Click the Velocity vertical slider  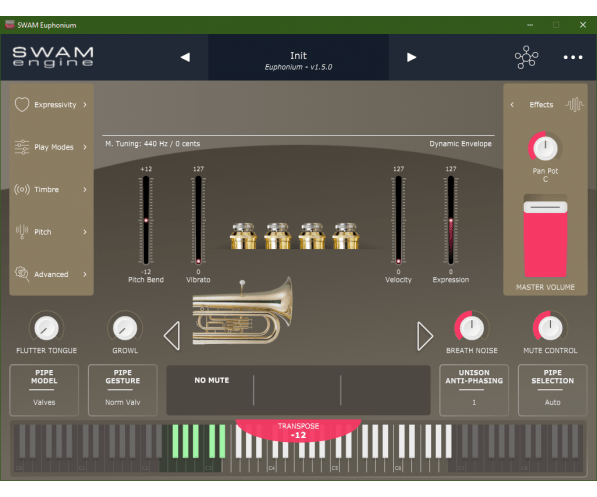point(398,220)
